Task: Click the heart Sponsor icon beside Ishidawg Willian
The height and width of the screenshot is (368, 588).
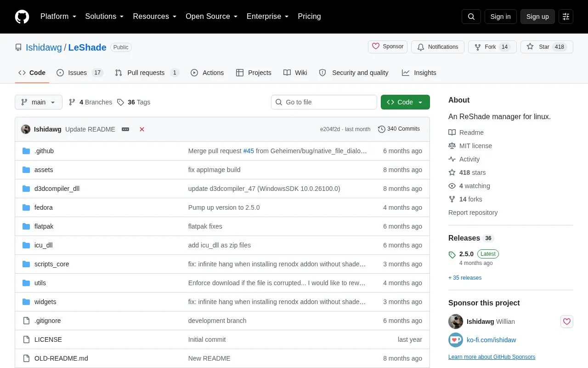Action: (x=567, y=322)
